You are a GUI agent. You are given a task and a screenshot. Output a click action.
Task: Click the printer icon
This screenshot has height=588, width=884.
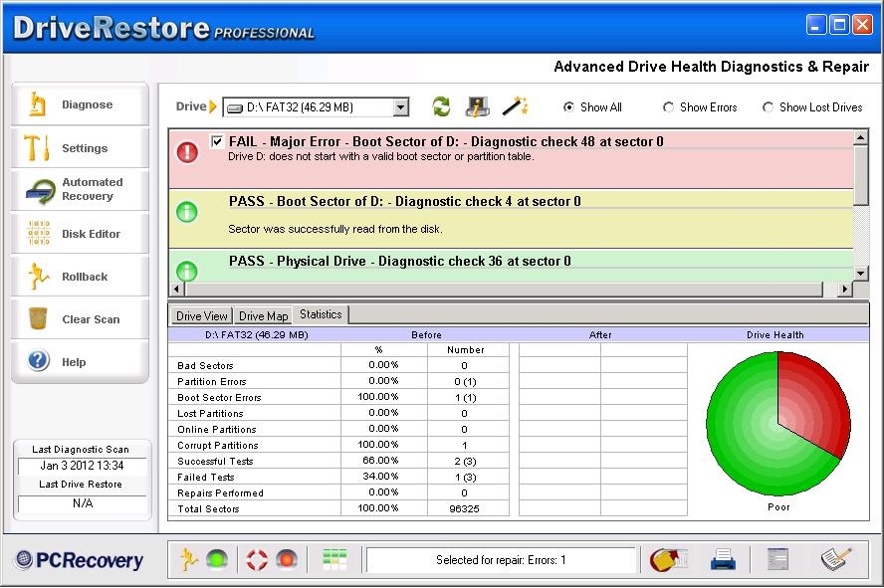point(723,559)
